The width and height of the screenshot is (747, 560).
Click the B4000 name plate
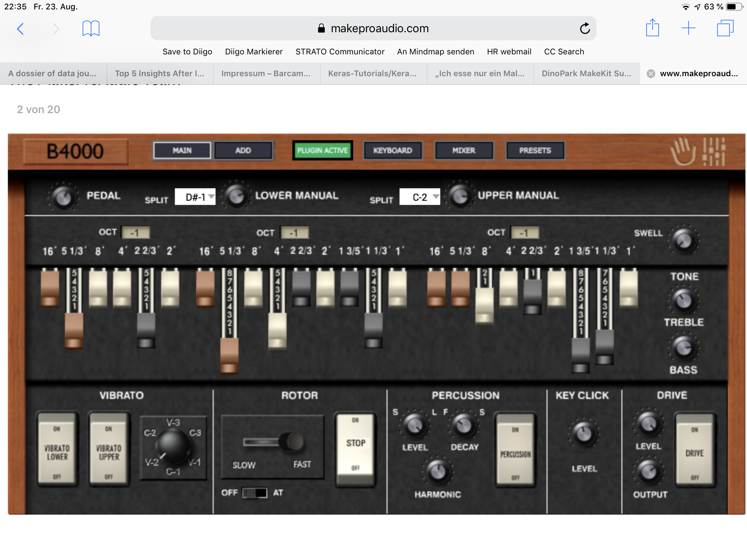(x=75, y=151)
